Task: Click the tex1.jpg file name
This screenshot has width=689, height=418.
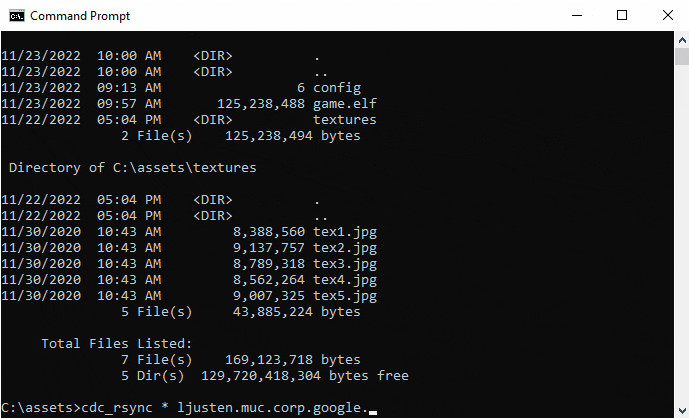Action: pyautogui.click(x=345, y=232)
